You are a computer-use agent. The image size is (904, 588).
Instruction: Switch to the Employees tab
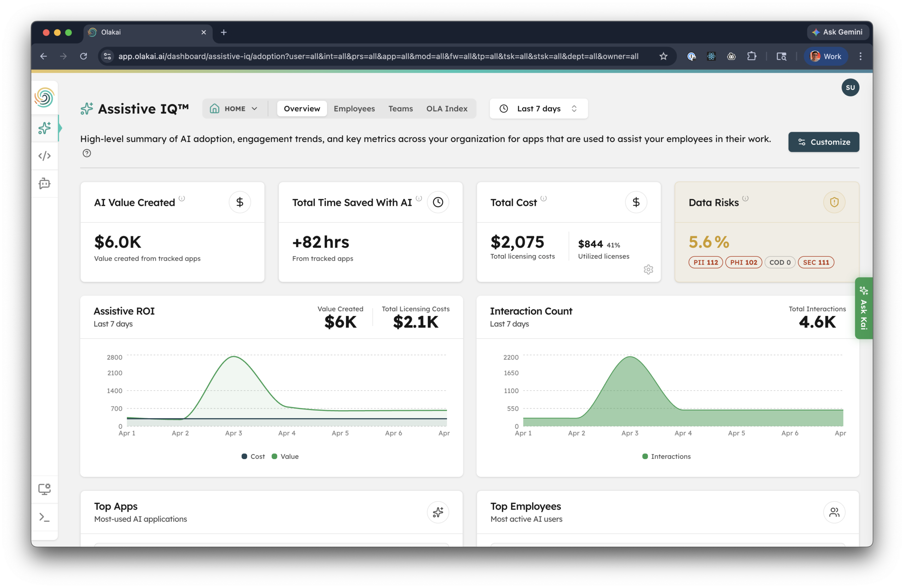(x=354, y=108)
